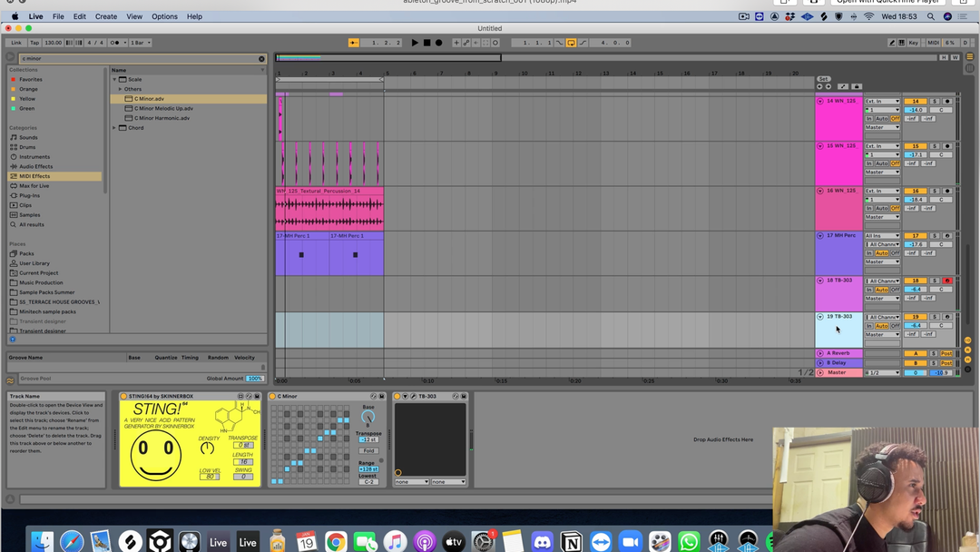Adjust the Density knob in STING!
This screenshot has height=552, width=980.
pyautogui.click(x=208, y=448)
